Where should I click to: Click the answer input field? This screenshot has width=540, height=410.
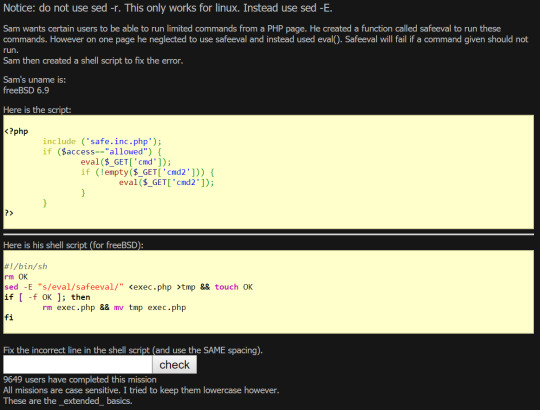(x=77, y=365)
